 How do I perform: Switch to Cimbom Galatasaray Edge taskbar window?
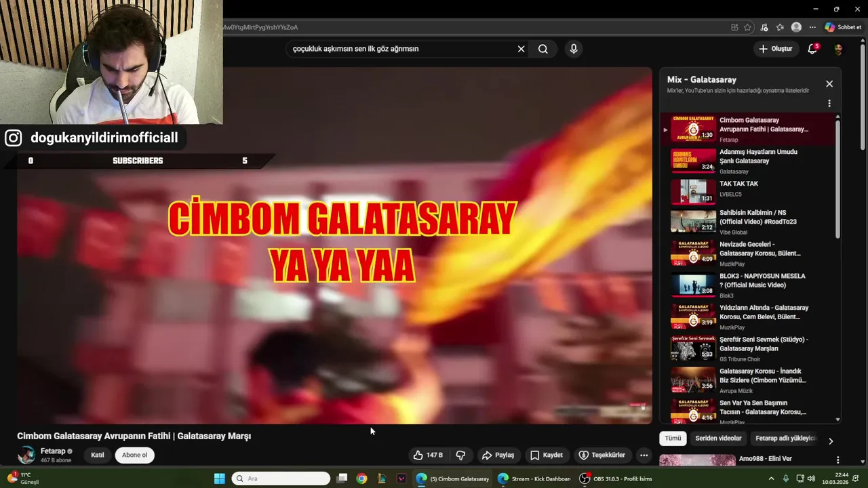[x=452, y=479]
